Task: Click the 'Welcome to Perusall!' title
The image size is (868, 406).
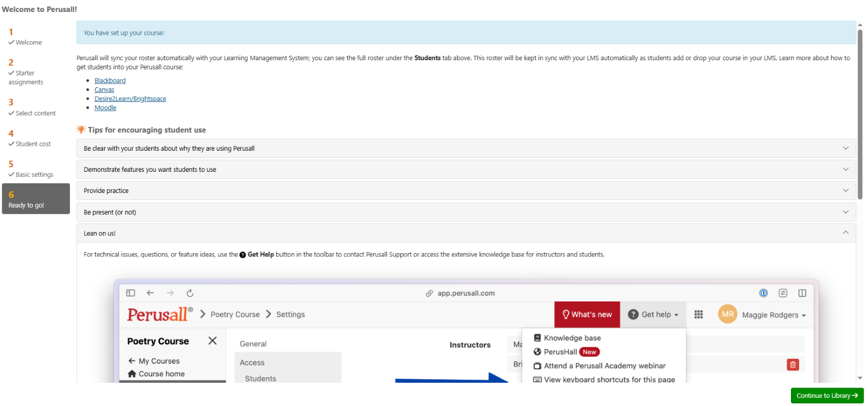Action: coord(40,9)
